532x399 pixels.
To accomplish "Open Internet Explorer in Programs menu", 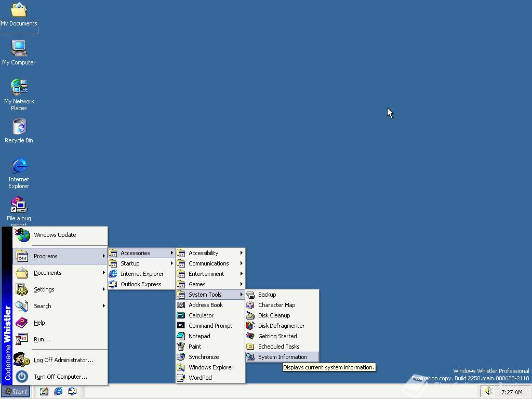I will [141, 274].
